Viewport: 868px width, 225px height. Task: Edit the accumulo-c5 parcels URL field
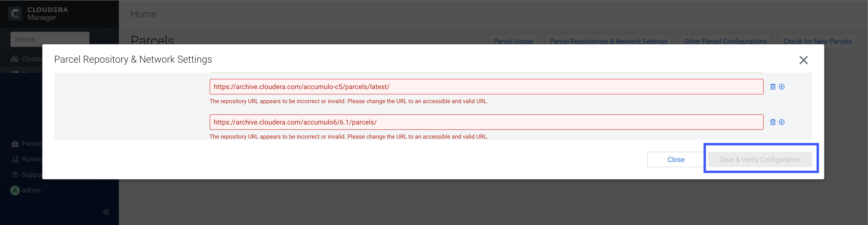tap(486, 87)
